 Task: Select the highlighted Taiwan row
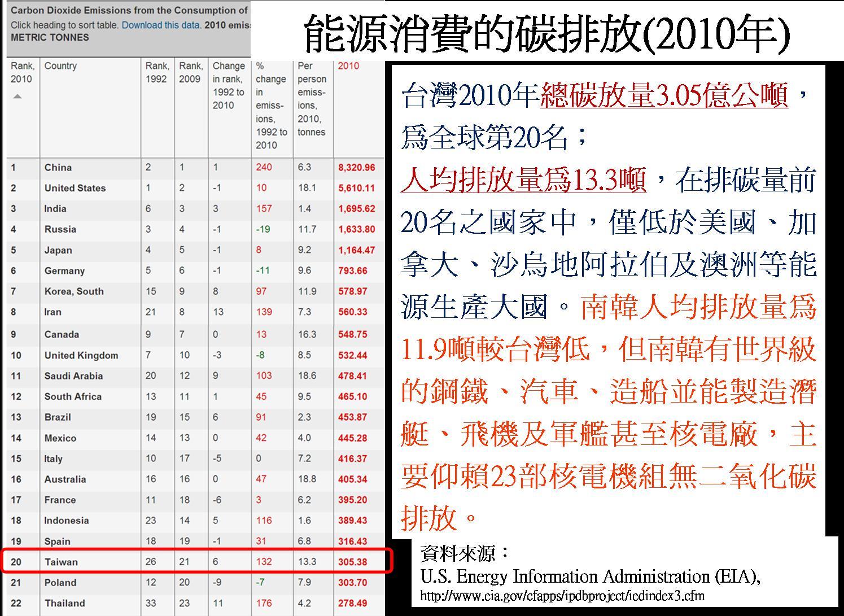(195, 562)
